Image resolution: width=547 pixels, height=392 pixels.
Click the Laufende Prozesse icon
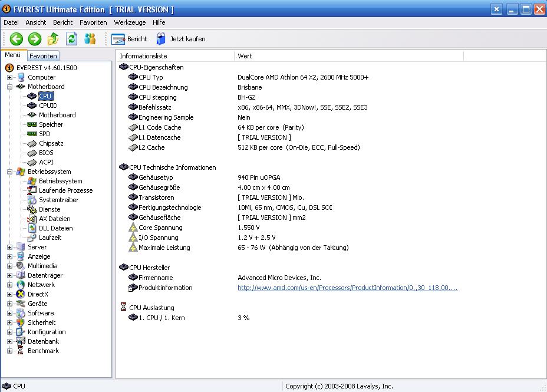click(x=32, y=190)
